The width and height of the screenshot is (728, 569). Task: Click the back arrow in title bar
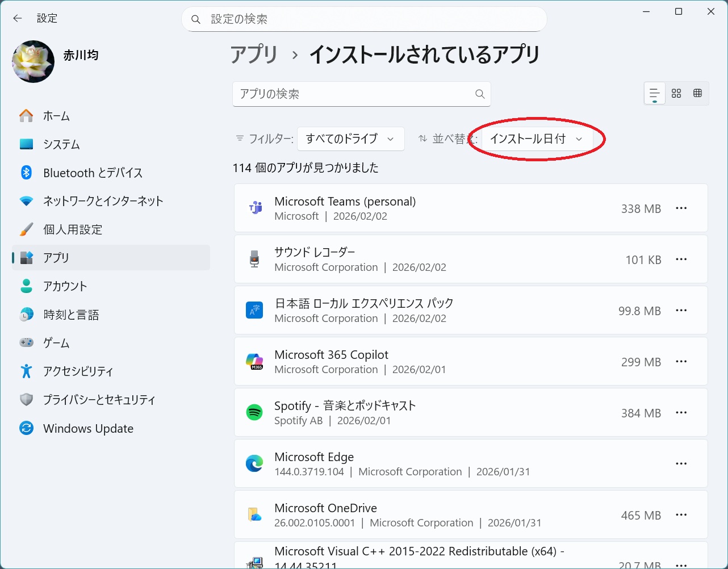click(x=18, y=18)
